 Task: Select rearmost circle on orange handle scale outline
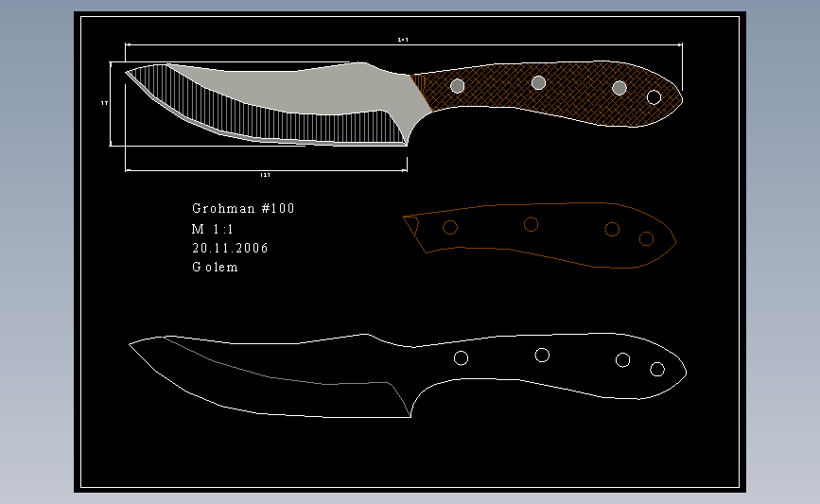(646, 239)
